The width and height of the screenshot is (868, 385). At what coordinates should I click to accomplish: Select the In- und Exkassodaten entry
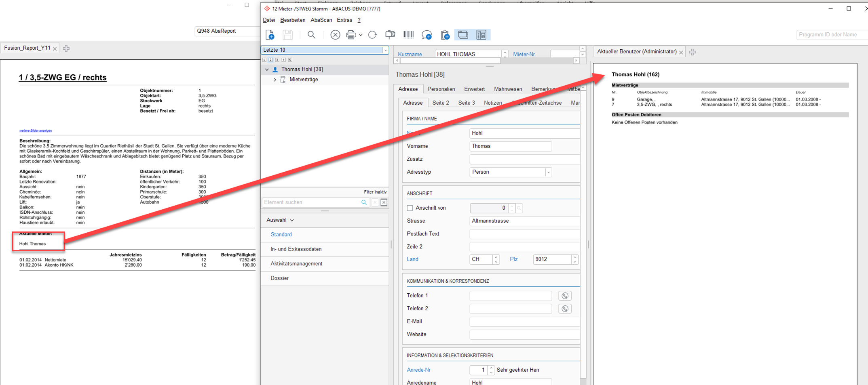[x=296, y=249]
